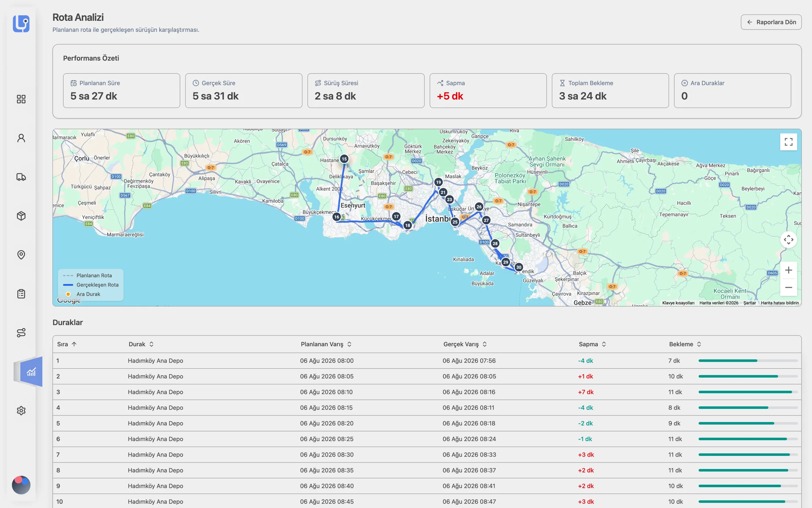
Task: Click map stop marker 15
Action: [x=344, y=159]
